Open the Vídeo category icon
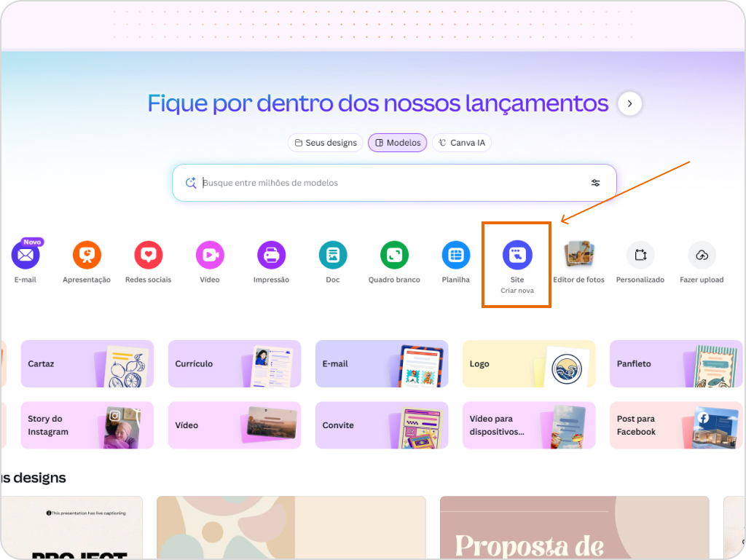The image size is (746, 560). point(209,256)
